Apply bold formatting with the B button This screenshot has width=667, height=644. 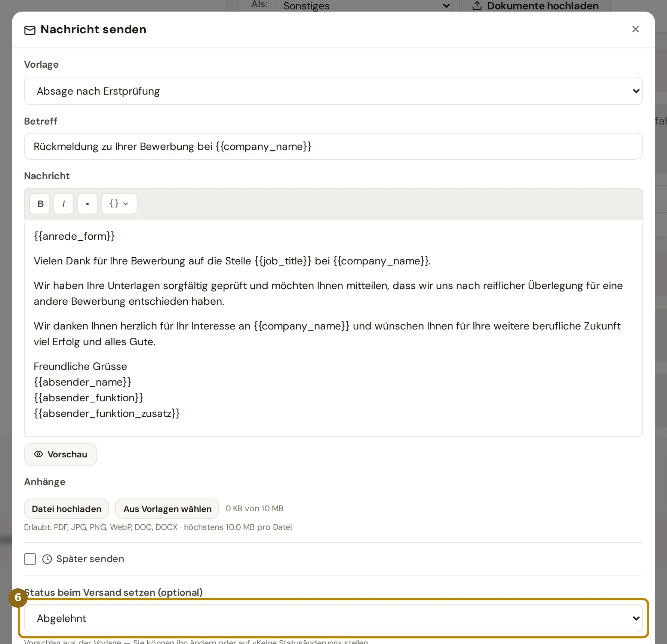pos(40,204)
